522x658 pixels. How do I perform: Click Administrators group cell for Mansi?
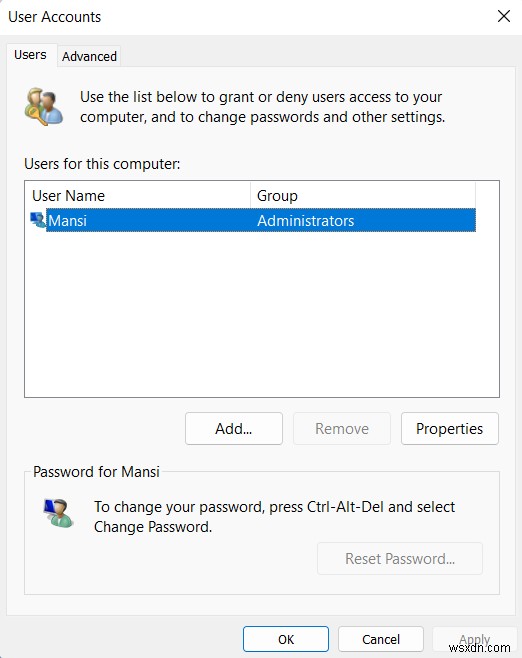pos(306,221)
